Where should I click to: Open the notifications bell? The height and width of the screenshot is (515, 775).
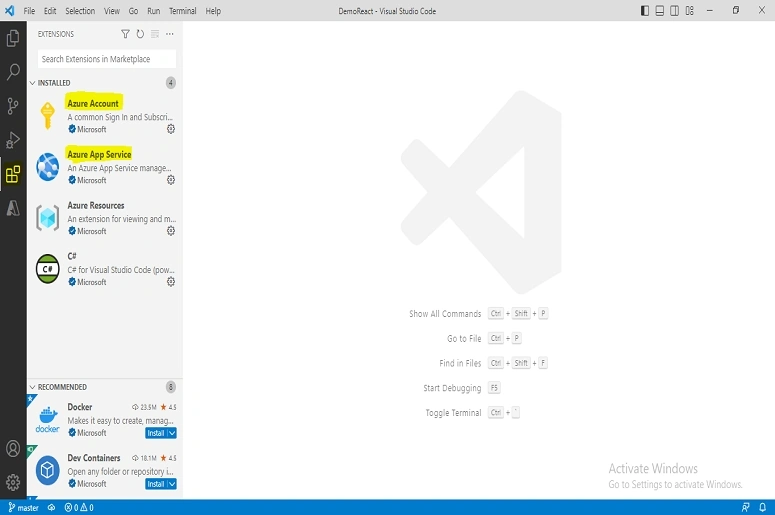click(763, 508)
